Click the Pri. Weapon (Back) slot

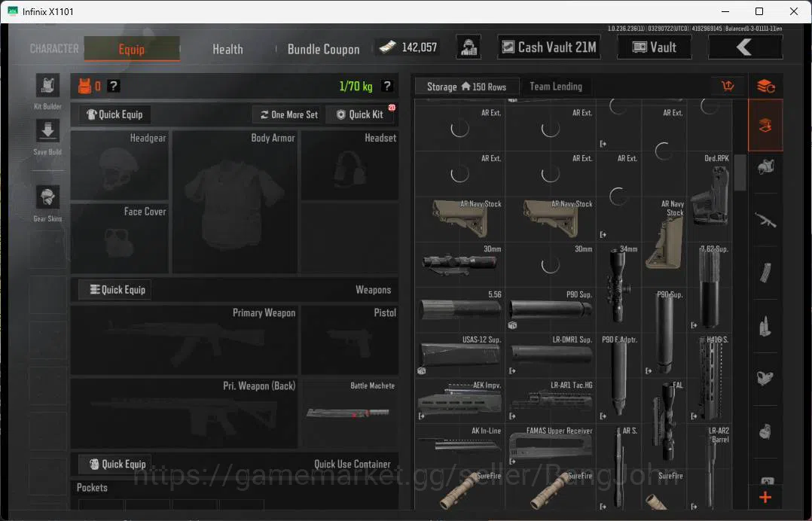click(184, 414)
